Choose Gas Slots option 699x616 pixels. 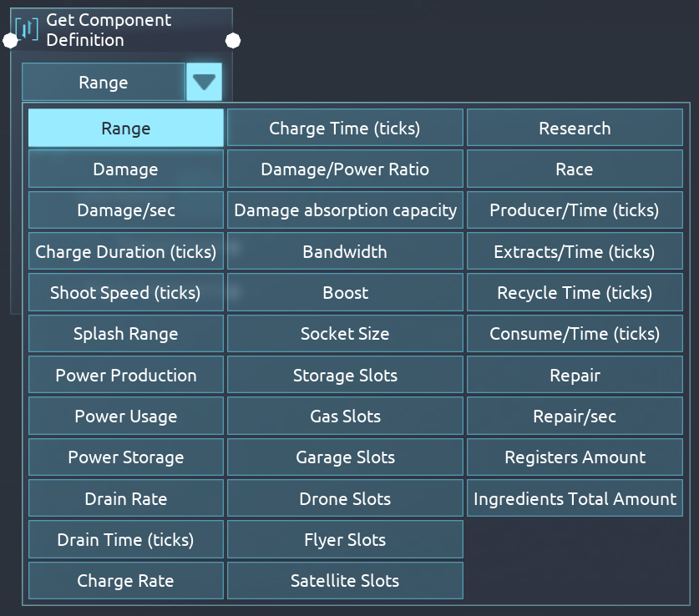pos(345,416)
